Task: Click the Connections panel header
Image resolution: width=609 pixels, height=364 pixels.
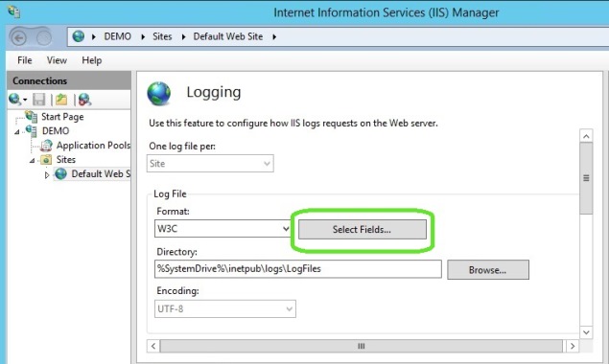Action: (x=69, y=80)
